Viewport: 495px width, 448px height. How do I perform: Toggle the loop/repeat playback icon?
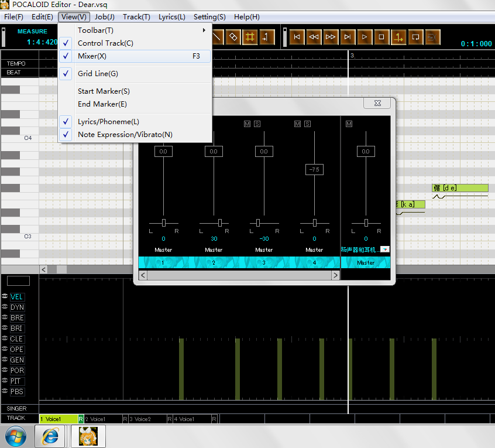click(415, 37)
